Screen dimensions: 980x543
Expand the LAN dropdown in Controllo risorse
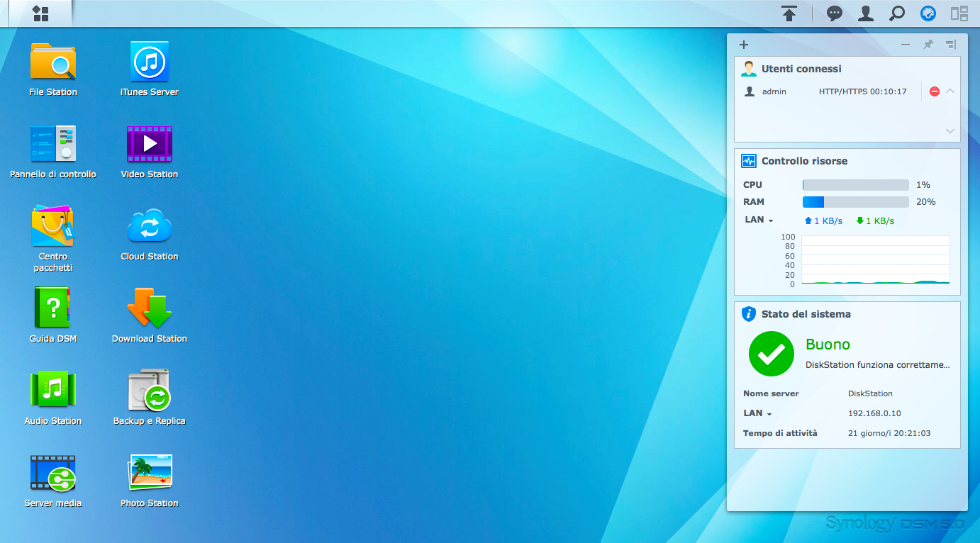click(759, 220)
